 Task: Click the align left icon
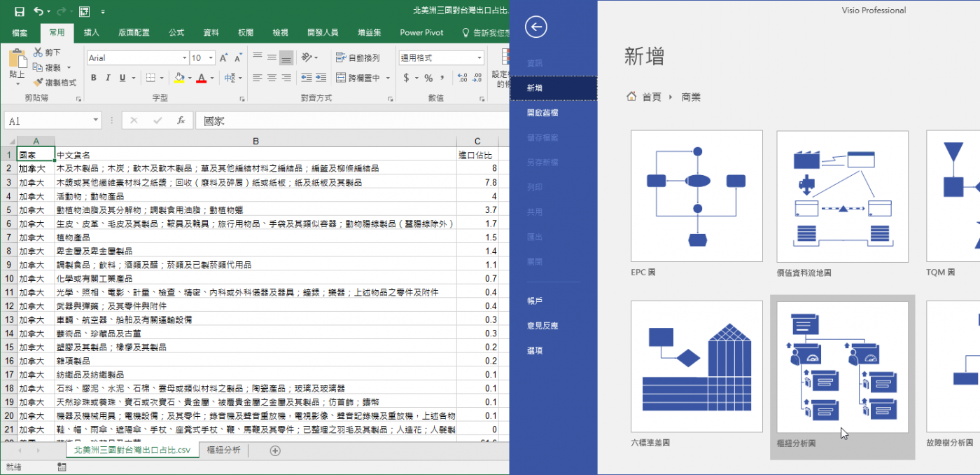click(258, 78)
